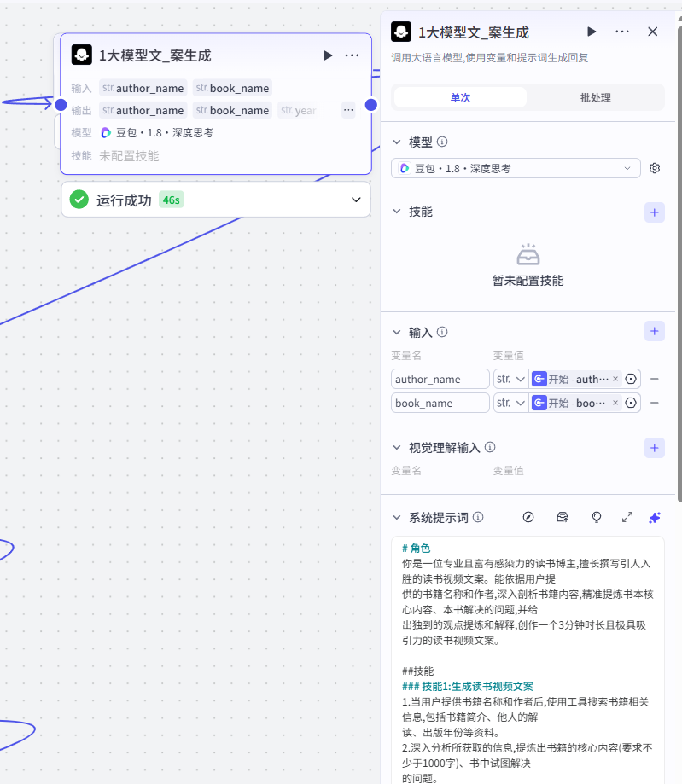Click the run icon in panel header
This screenshot has width=682, height=784.
coord(592,32)
